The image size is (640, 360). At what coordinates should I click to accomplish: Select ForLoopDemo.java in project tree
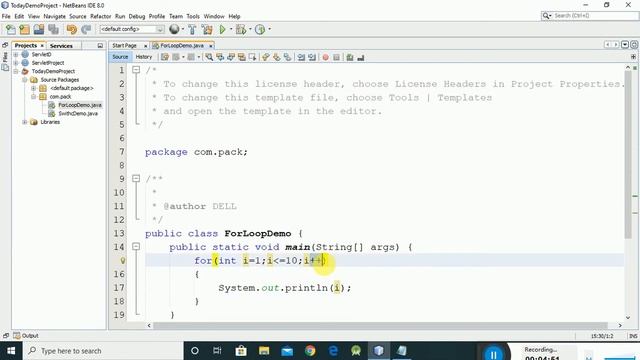pyautogui.click(x=80, y=105)
